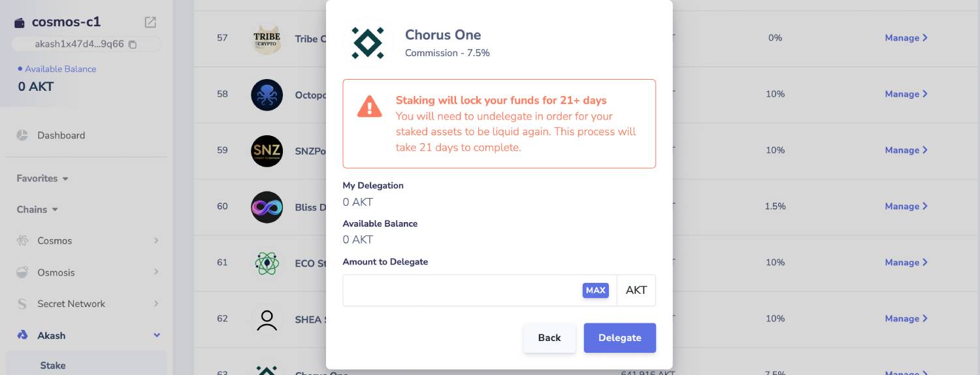
Task: Click the Tribe Crypto validator logo
Action: pyautogui.click(x=267, y=39)
